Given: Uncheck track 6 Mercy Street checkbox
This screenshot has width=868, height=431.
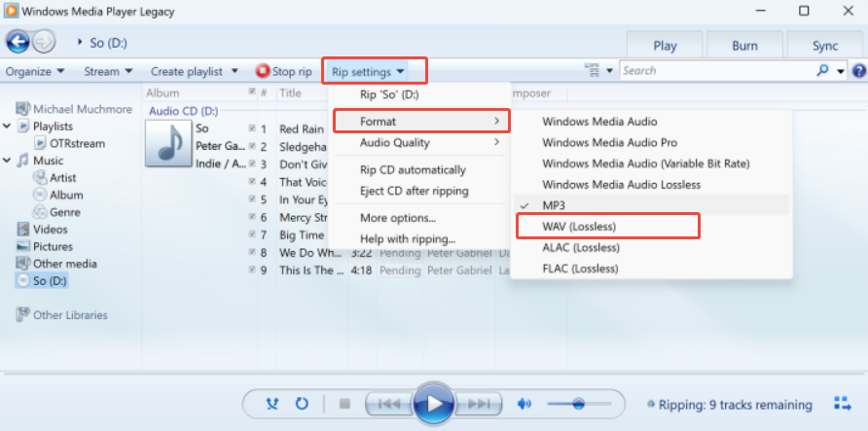Looking at the screenshot, I should click(252, 217).
